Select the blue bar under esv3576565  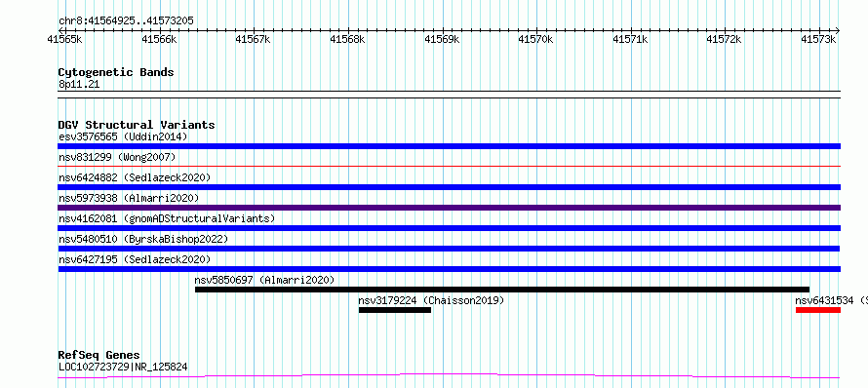click(x=449, y=146)
